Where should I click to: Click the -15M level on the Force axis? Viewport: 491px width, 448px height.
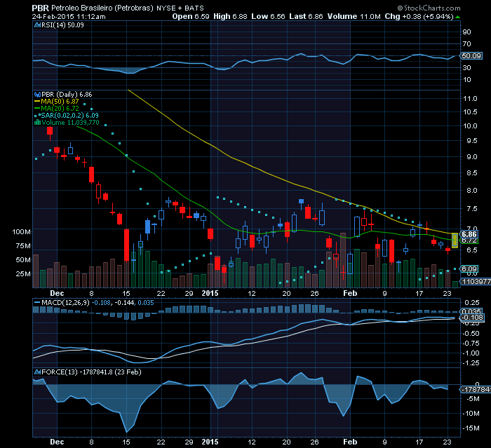[x=472, y=428]
